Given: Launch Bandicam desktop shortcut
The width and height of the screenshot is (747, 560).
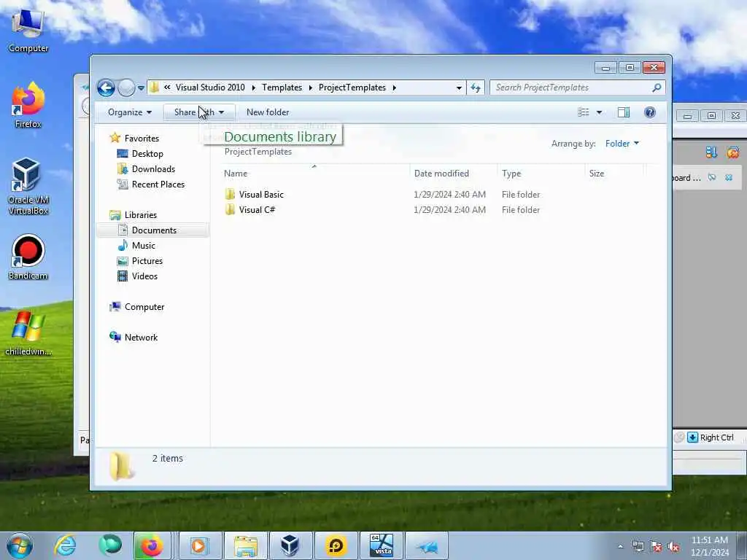Looking at the screenshot, I should (x=28, y=257).
